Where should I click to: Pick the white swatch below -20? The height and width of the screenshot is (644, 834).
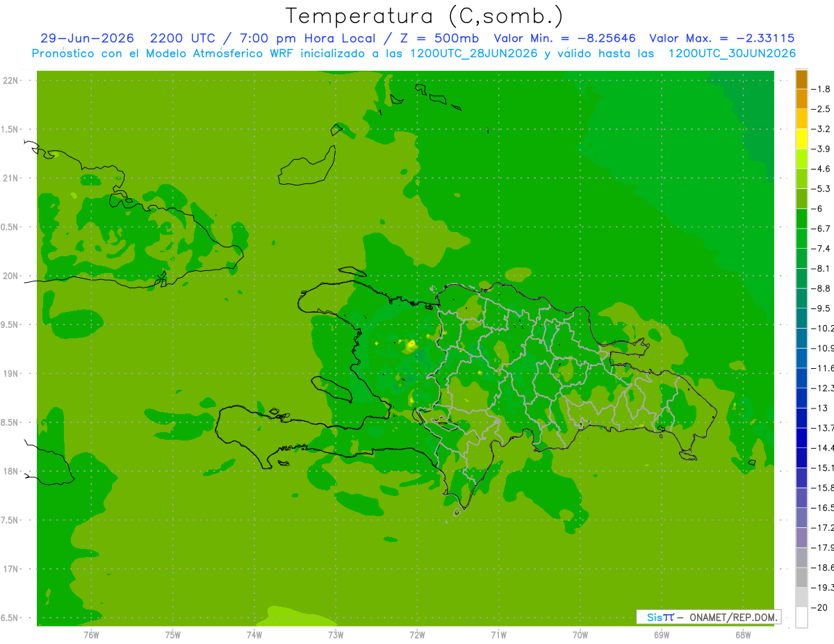(801, 617)
